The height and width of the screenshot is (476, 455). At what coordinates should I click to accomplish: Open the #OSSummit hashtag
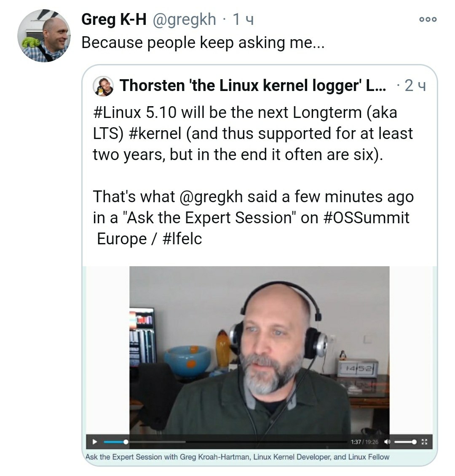(367, 218)
